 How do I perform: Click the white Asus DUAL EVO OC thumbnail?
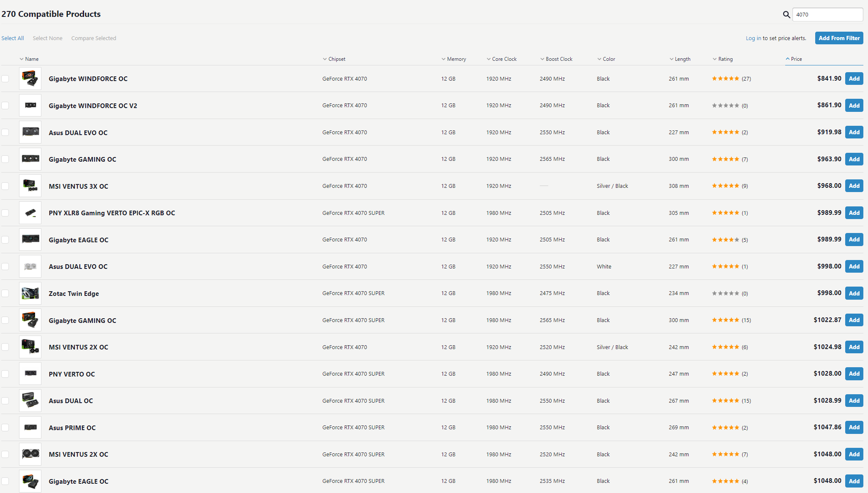(30, 267)
